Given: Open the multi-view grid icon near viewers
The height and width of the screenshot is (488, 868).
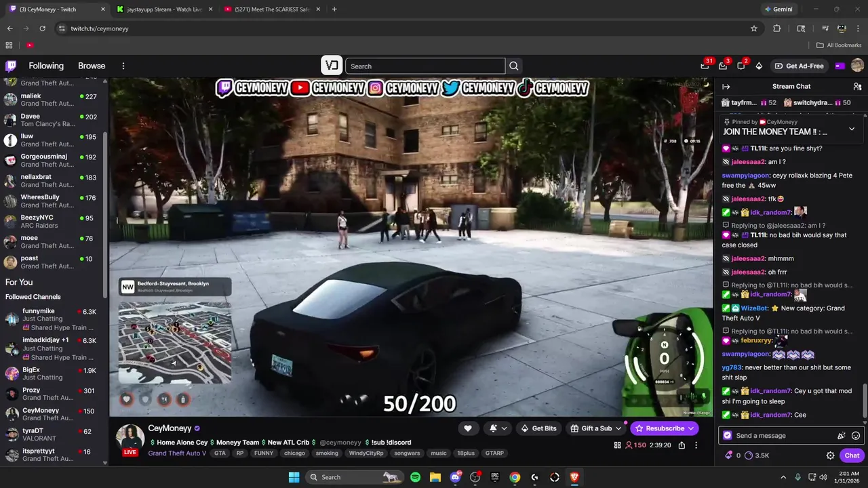Looking at the screenshot, I should click(617, 445).
